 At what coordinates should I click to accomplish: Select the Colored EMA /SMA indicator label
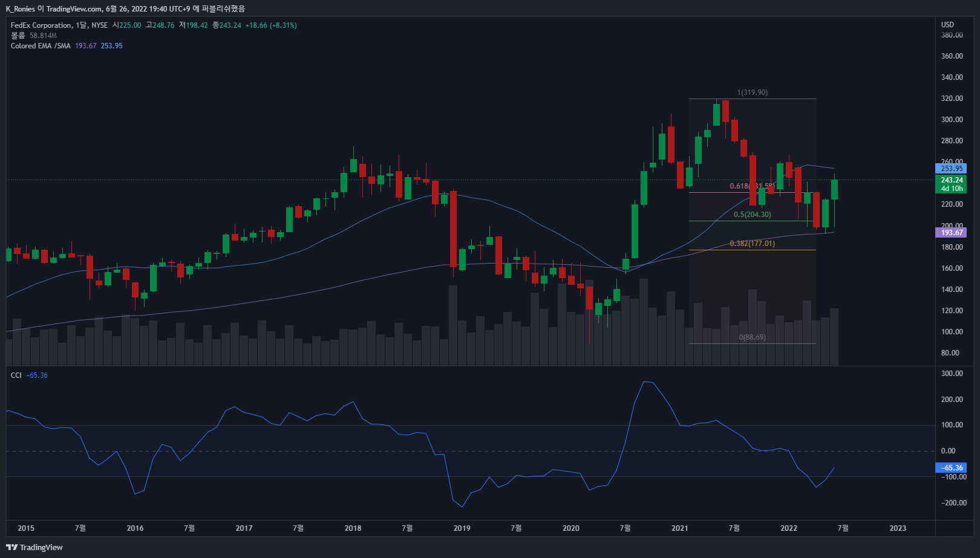41,46
